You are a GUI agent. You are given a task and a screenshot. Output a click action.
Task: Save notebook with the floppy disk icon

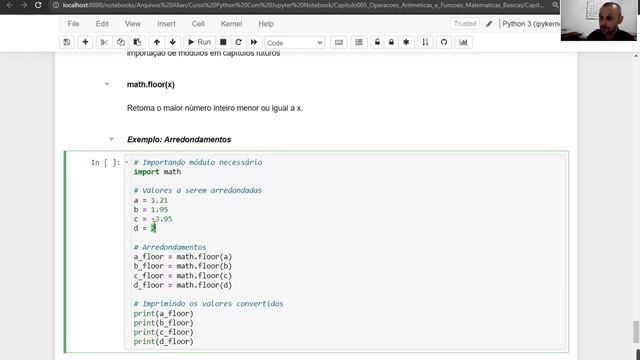click(67, 42)
